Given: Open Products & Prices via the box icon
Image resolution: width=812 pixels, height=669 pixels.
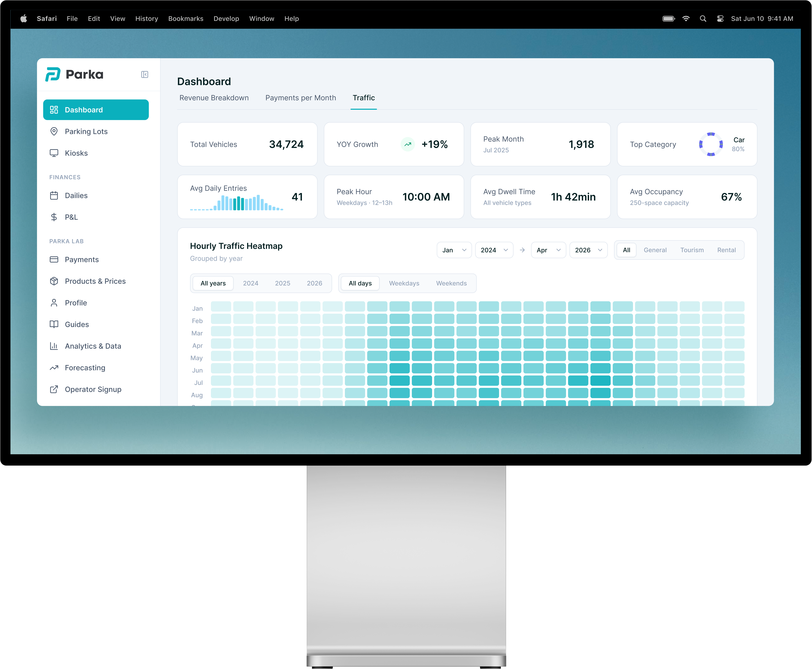Looking at the screenshot, I should tap(54, 281).
